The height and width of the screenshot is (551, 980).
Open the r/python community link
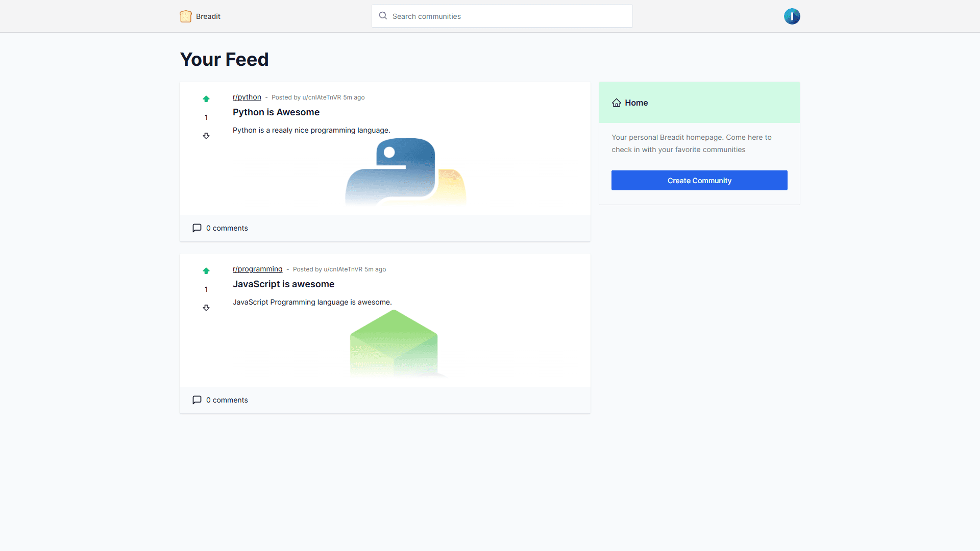tap(247, 97)
